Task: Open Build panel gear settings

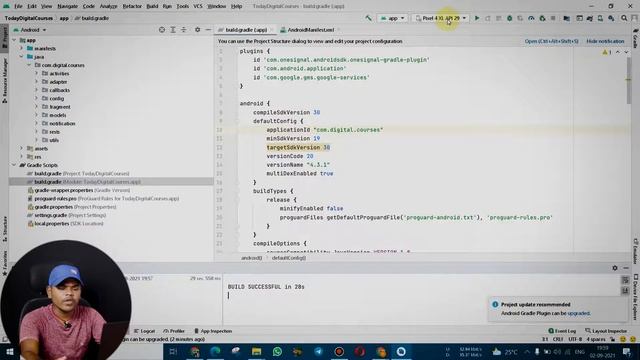Action: [x=615, y=268]
